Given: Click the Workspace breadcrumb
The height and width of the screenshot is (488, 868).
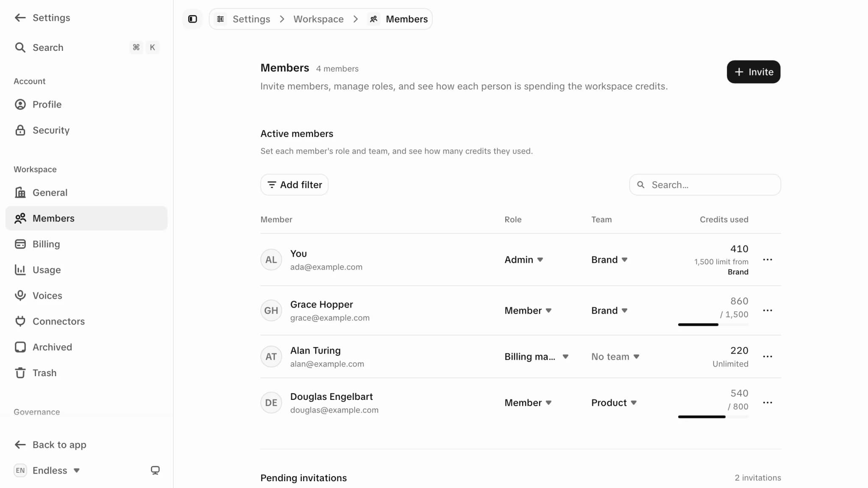Looking at the screenshot, I should tap(318, 19).
